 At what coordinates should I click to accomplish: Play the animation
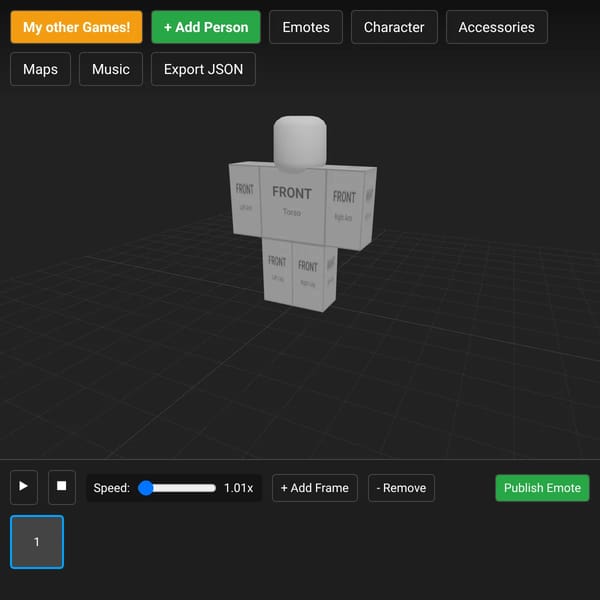click(24, 487)
